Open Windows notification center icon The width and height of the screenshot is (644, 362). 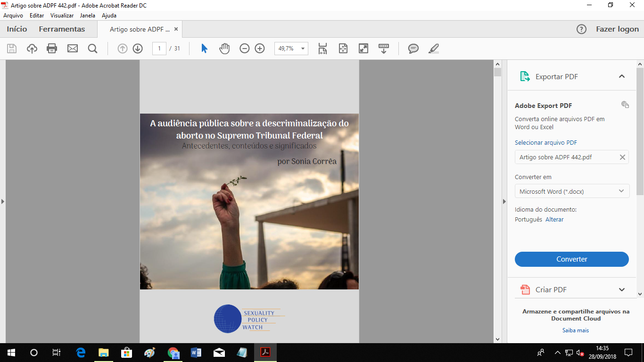click(x=628, y=353)
